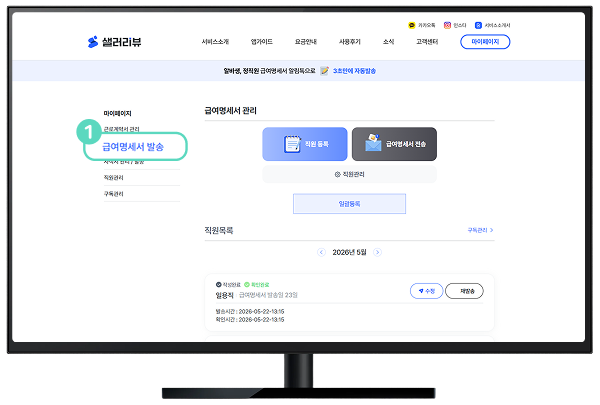
Task: Click the envelope icon in 급여명세서 전송
Action: coord(373,143)
